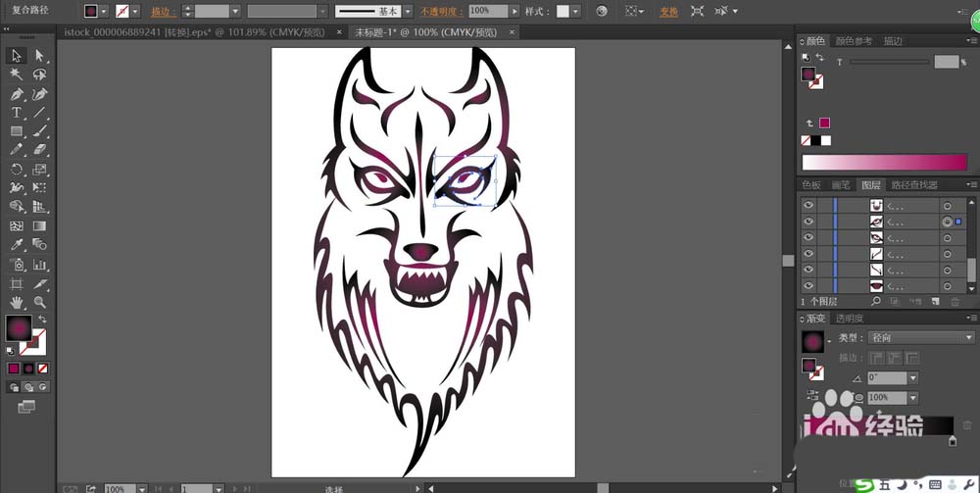Select the Type tool
This screenshot has height=493, width=980.
pyautogui.click(x=17, y=113)
